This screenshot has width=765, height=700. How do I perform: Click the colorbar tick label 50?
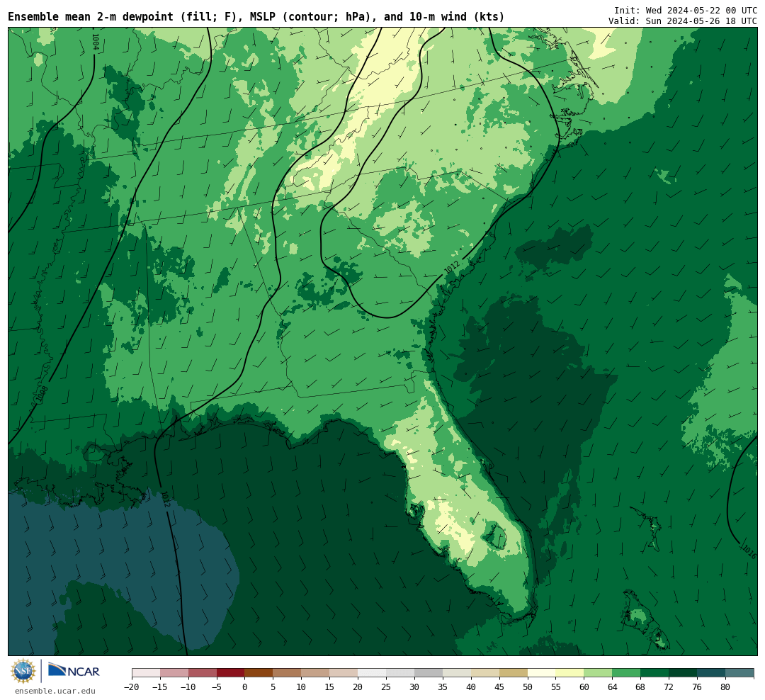click(528, 687)
